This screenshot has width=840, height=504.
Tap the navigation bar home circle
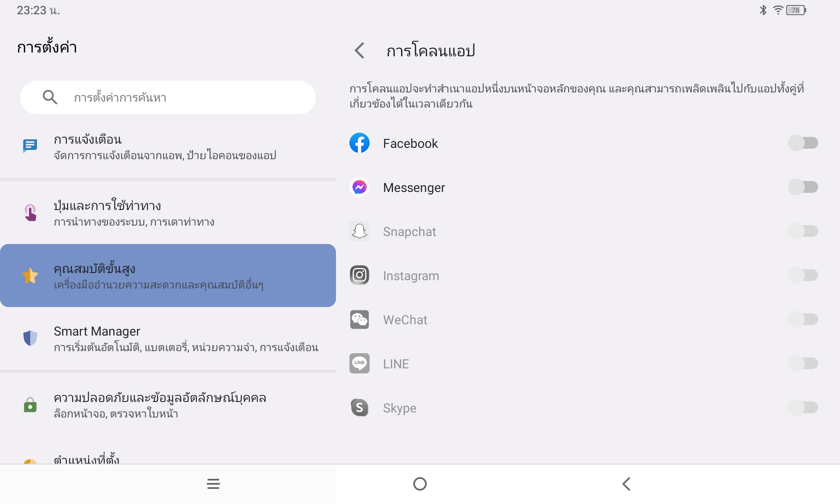(x=420, y=484)
